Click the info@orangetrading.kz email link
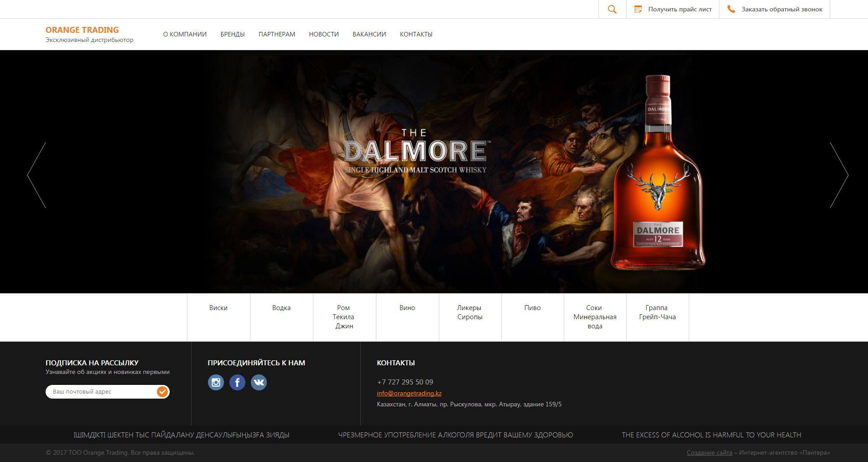 pyautogui.click(x=409, y=393)
